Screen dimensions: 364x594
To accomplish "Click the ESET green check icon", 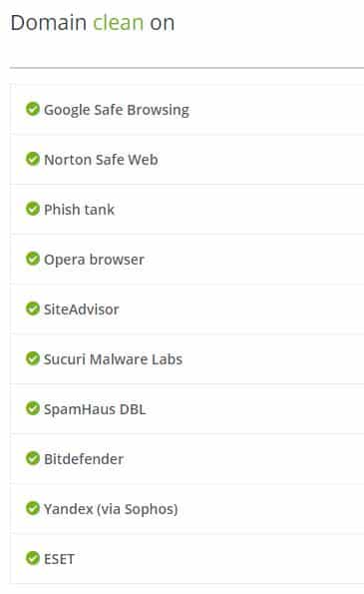I will tap(33, 558).
